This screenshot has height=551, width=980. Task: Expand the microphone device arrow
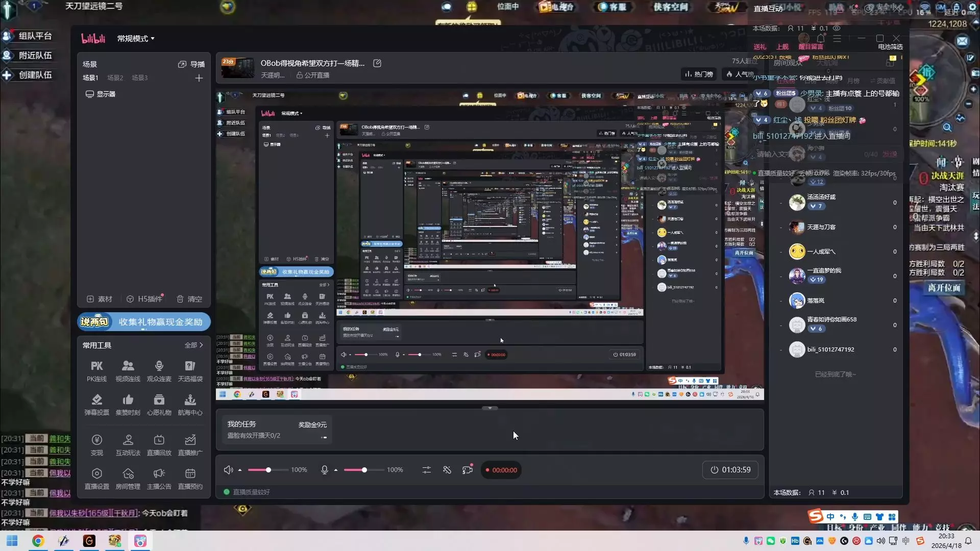click(336, 470)
